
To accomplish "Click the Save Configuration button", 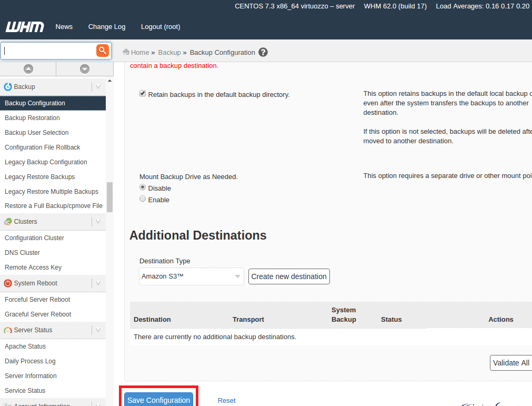I will coord(158,400).
